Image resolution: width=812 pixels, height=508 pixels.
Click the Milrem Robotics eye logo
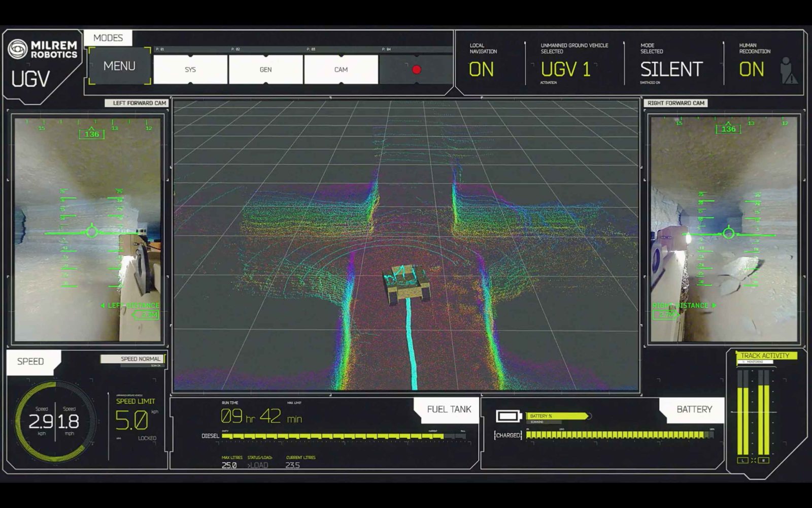[x=17, y=49]
